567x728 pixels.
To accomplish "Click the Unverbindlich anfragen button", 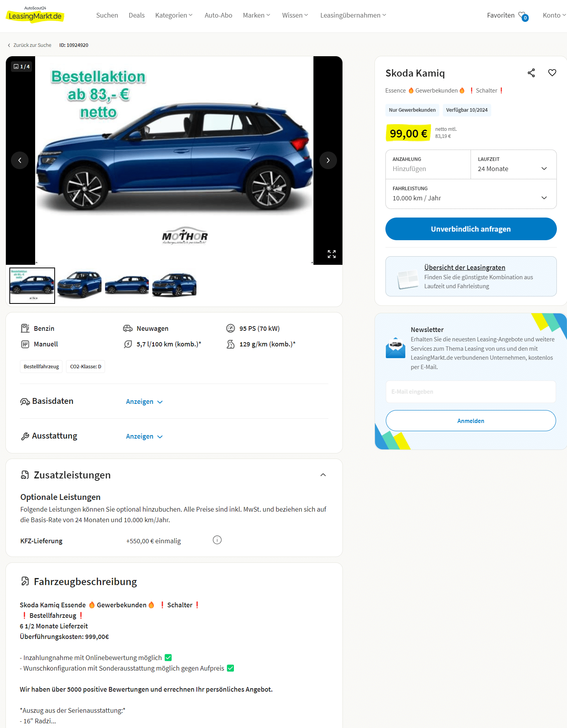I will tap(471, 229).
